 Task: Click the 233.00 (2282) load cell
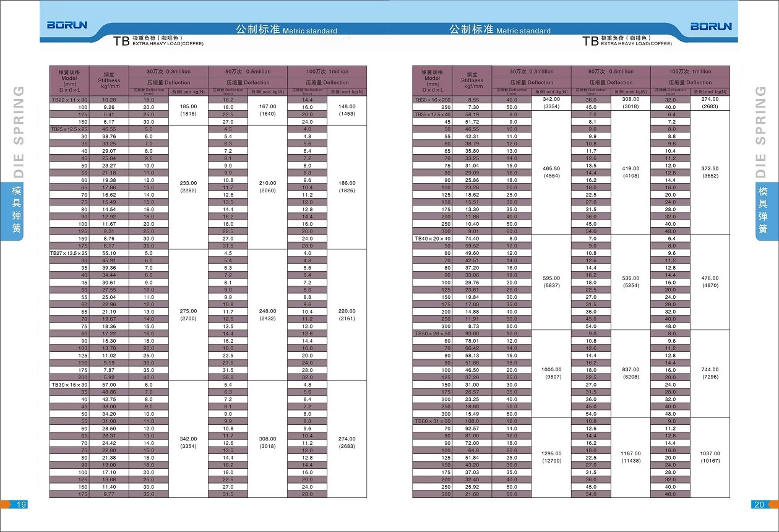tap(188, 187)
